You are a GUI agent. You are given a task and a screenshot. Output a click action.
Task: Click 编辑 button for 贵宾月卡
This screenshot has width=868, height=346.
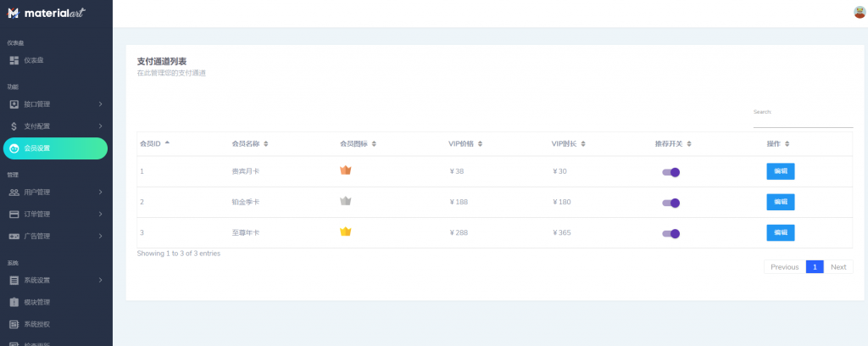click(781, 171)
